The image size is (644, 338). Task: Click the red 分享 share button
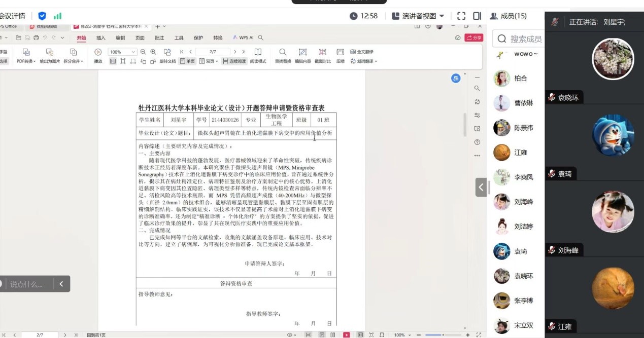(473, 37)
